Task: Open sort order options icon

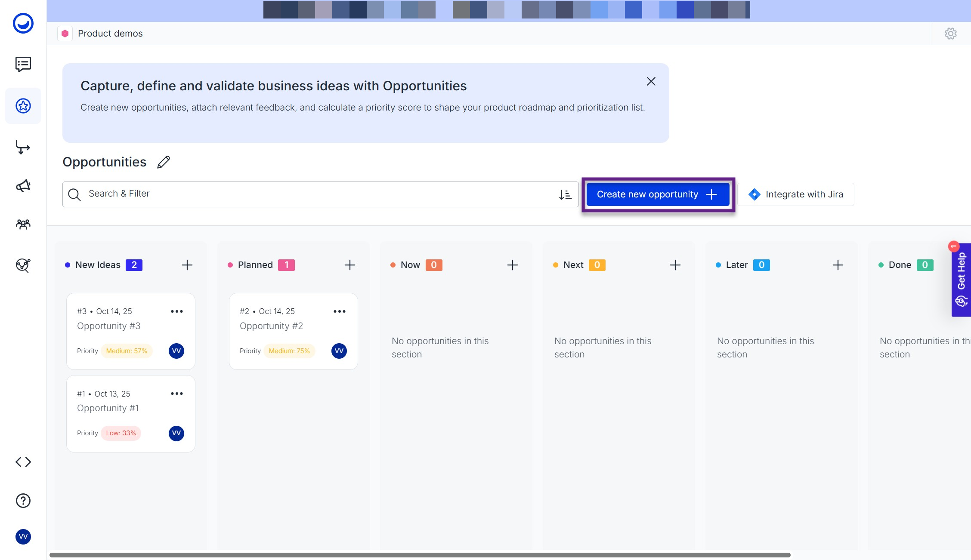Action: (565, 194)
